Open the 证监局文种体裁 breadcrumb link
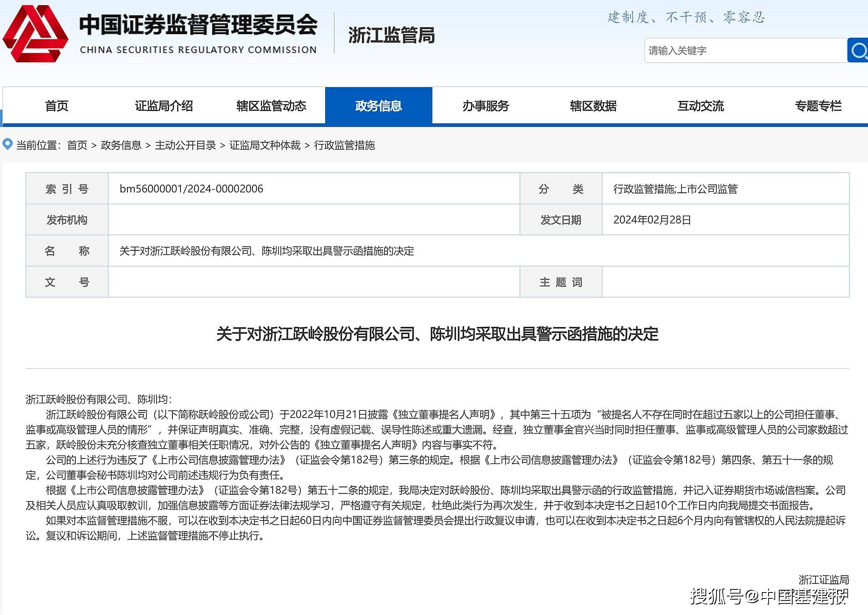The image size is (868, 615). click(x=265, y=145)
